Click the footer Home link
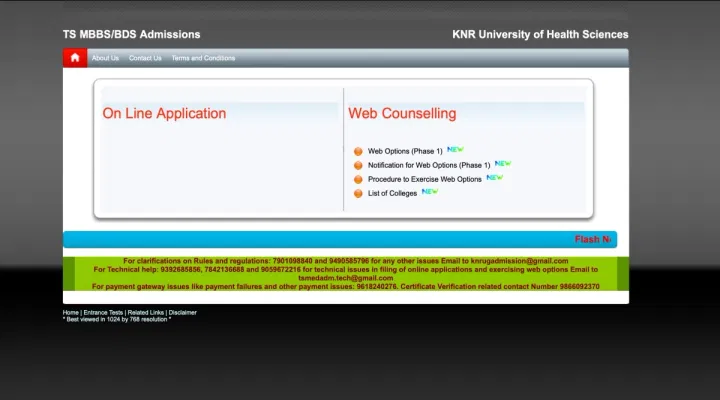Image resolution: width=720 pixels, height=400 pixels. click(71, 312)
